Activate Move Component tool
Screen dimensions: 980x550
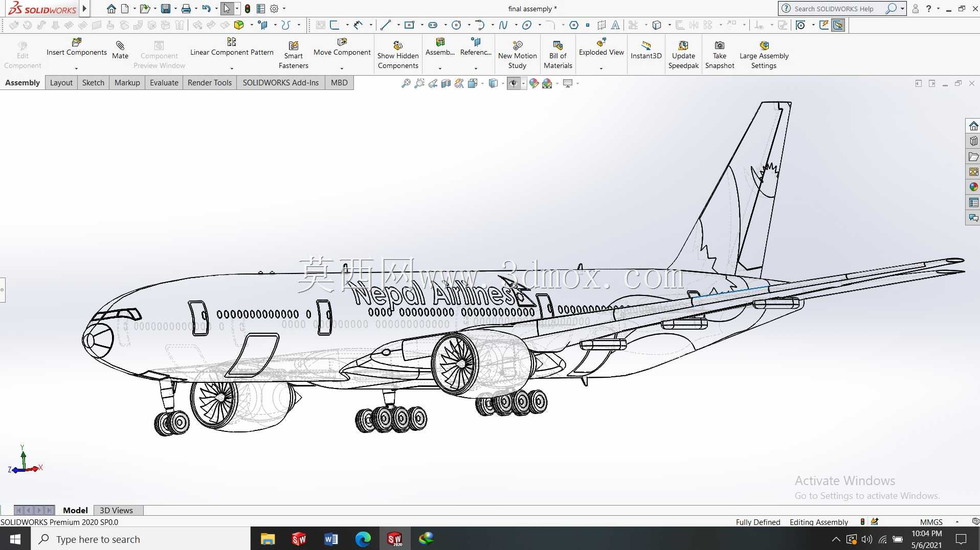tap(342, 47)
